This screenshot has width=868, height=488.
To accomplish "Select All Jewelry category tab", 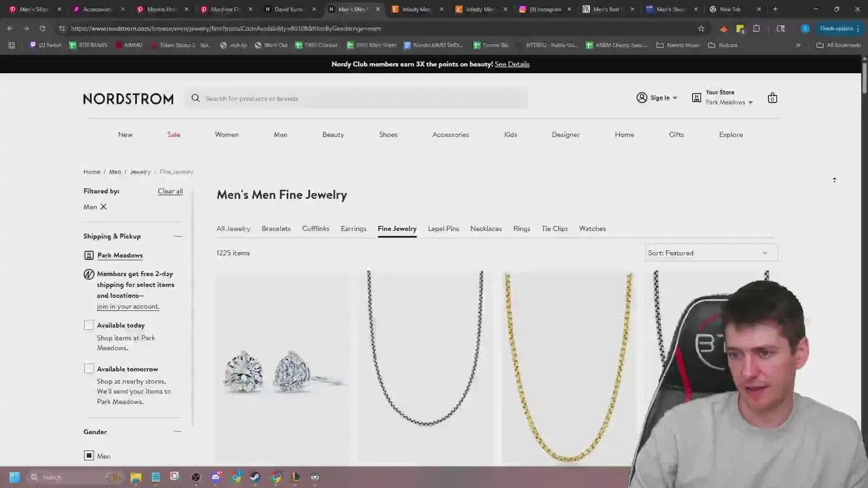I will pos(233,228).
